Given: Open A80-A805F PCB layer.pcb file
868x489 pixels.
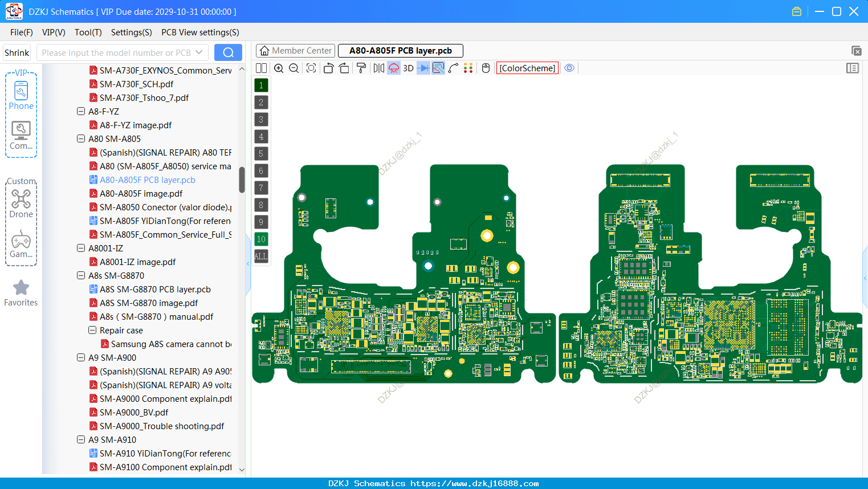Looking at the screenshot, I should [148, 180].
